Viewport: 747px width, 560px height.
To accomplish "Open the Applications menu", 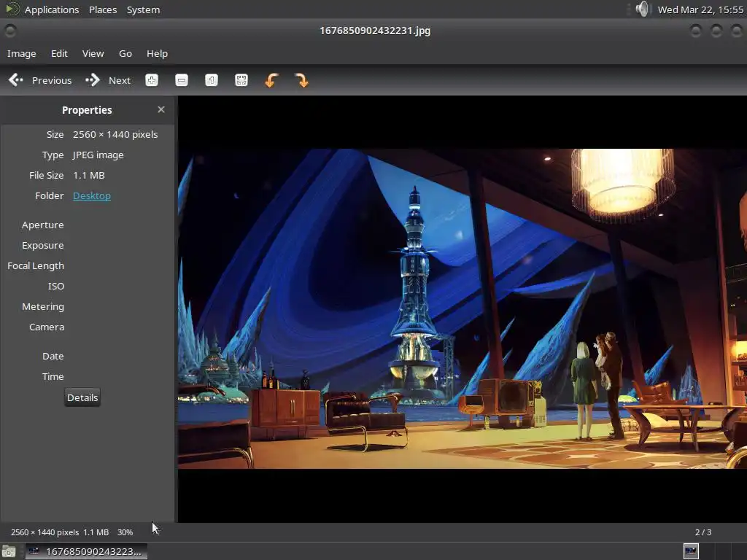I will [52, 9].
